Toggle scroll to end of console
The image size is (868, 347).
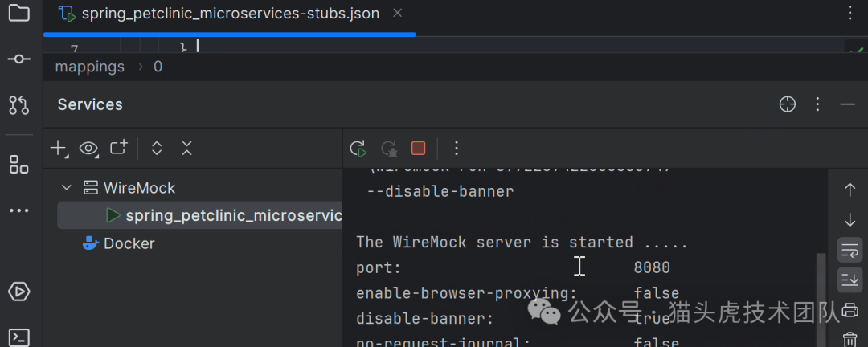(x=850, y=280)
